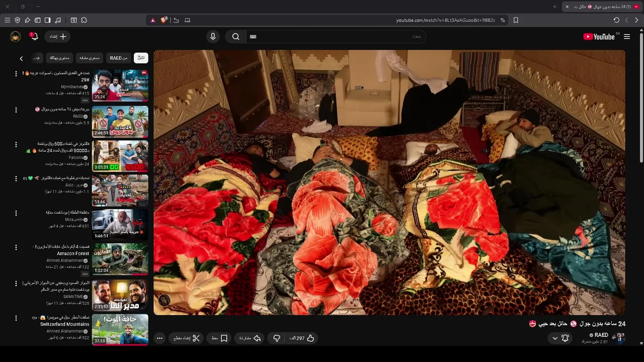Viewport: 644px width, 362px height.
Task: Open the Aziz 51:44 video thumbnail
Action: [x=120, y=190]
